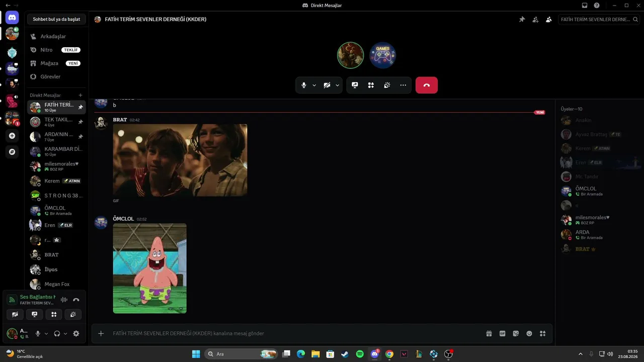The image size is (644, 362).
Task: Open the gift icon in the message box
Action: tap(489, 333)
